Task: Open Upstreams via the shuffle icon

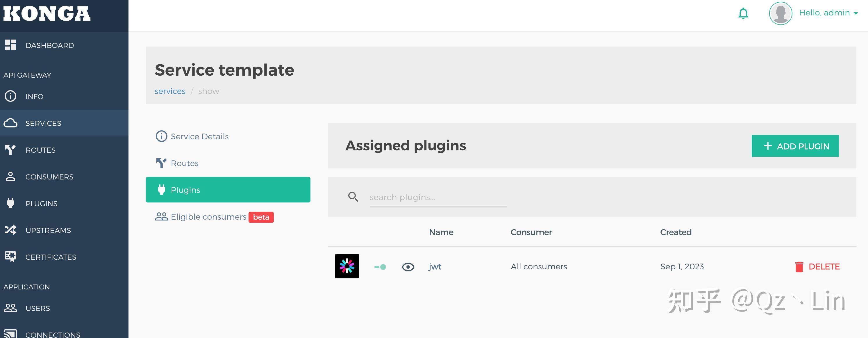Action: click(x=10, y=230)
